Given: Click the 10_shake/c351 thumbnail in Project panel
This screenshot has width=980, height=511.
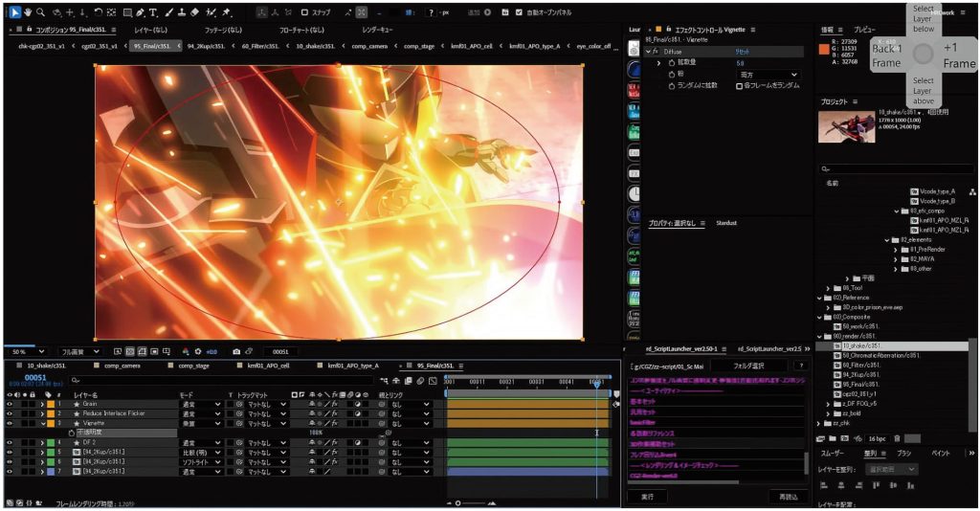Looking at the screenshot, I should (846, 127).
